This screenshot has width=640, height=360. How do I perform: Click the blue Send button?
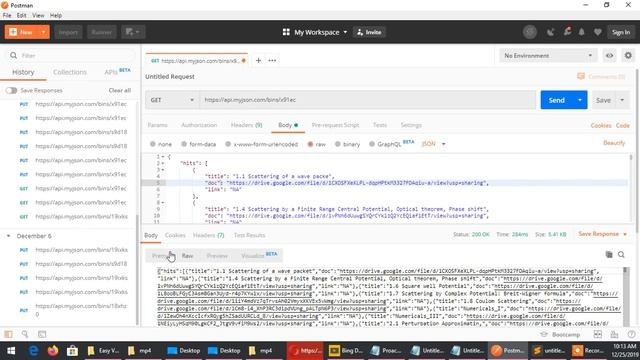click(556, 100)
